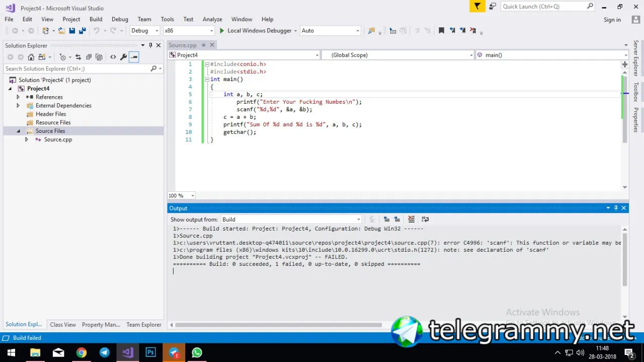This screenshot has width=644, height=362.
Task: Click the Output horizontal scrollbar thumb
Action: pyautogui.click(x=278, y=325)
